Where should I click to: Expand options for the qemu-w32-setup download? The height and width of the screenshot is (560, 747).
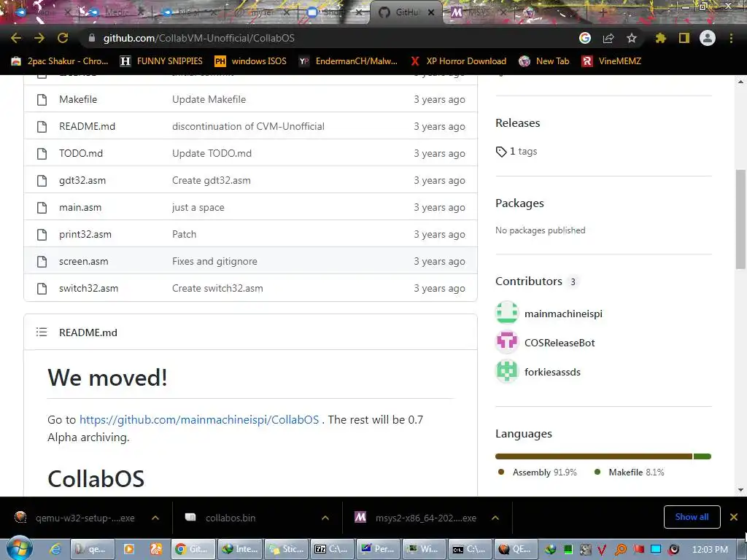tap(155, 518)
